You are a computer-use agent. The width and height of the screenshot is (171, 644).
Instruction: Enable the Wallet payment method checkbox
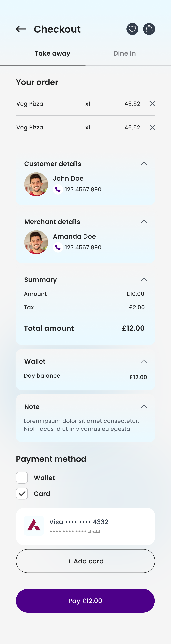click(x=22, y=478)
